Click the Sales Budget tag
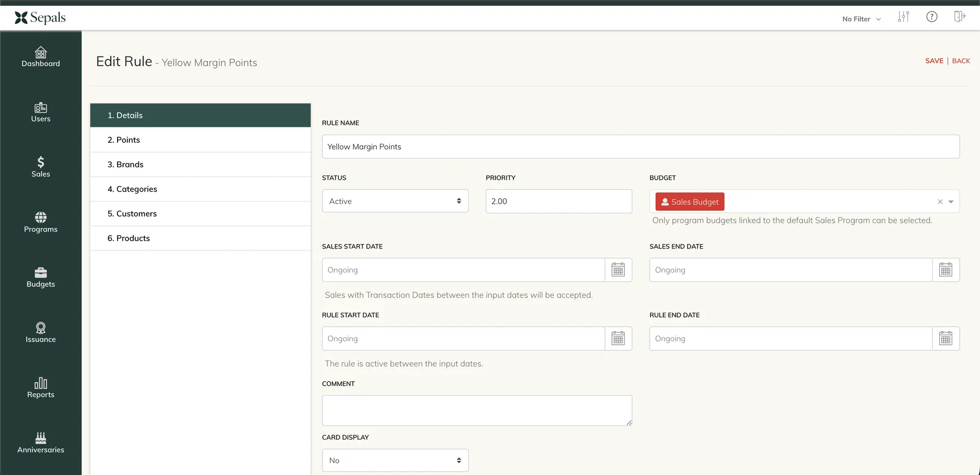980x475 pixels. pyautogui.click(x=690, y=202)
